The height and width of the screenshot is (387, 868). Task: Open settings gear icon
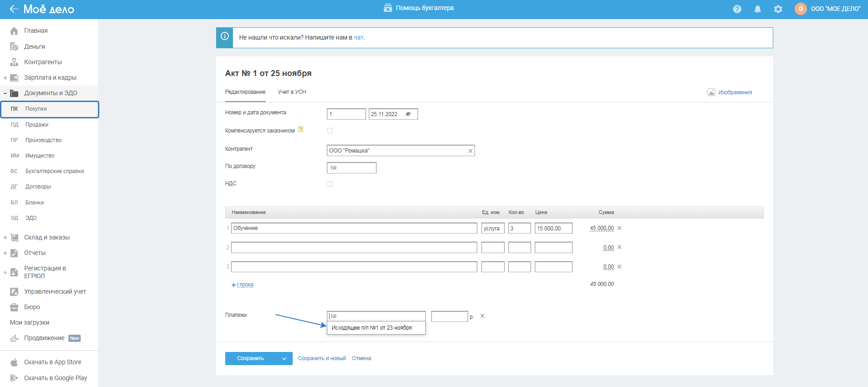778,9
